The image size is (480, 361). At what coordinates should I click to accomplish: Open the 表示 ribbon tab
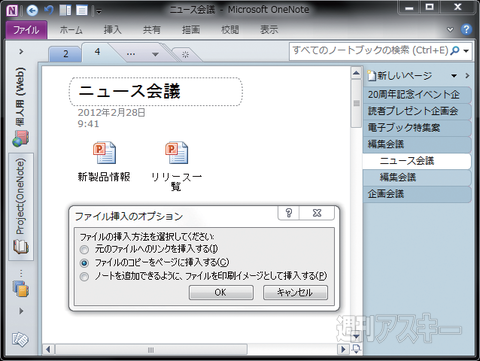click(x=269, y=30)
